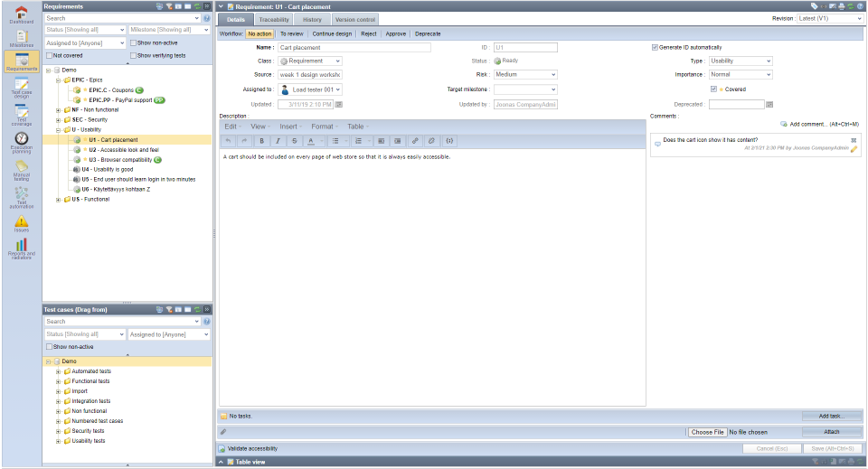Check Show verifying tests option
This screenshot has height=469, width=868.
(x=133, y=55)
